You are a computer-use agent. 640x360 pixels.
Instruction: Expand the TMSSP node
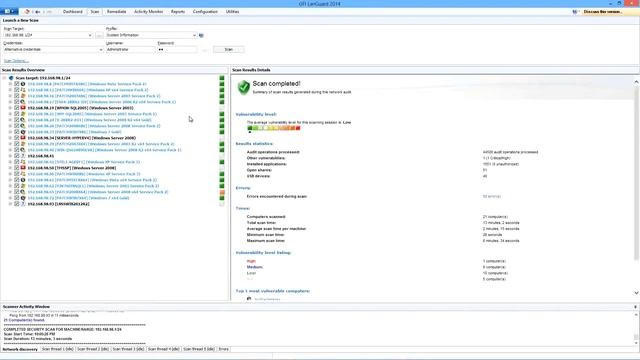coord(10,168)
